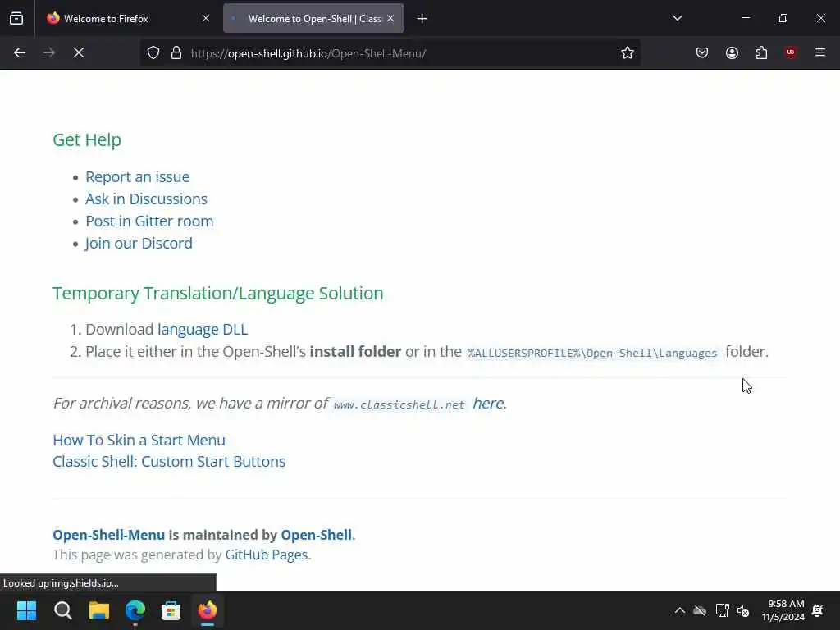Expand the list all tabs chevron
The width and height of the screenshot is (840, 630).
coord(678,18)
